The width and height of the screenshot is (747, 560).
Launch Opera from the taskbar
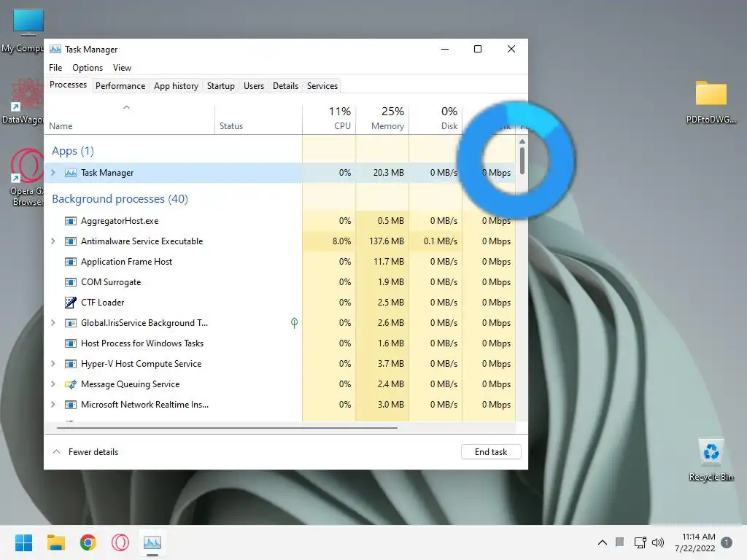pyautogui.click(x=120, y=542)
